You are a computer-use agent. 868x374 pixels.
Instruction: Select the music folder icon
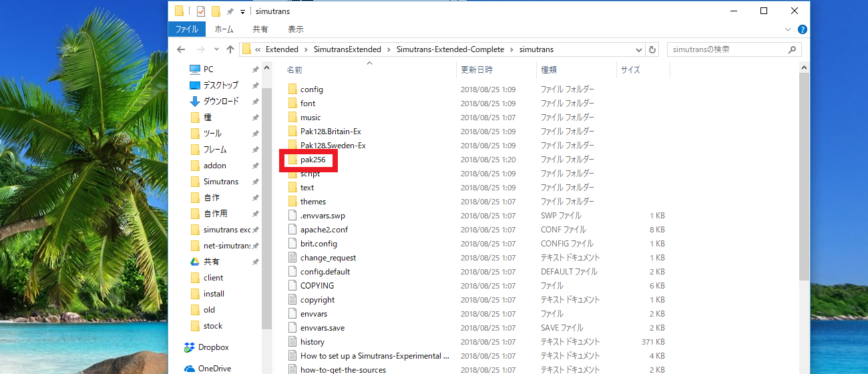pyautogui.click(x=292, y=118)
